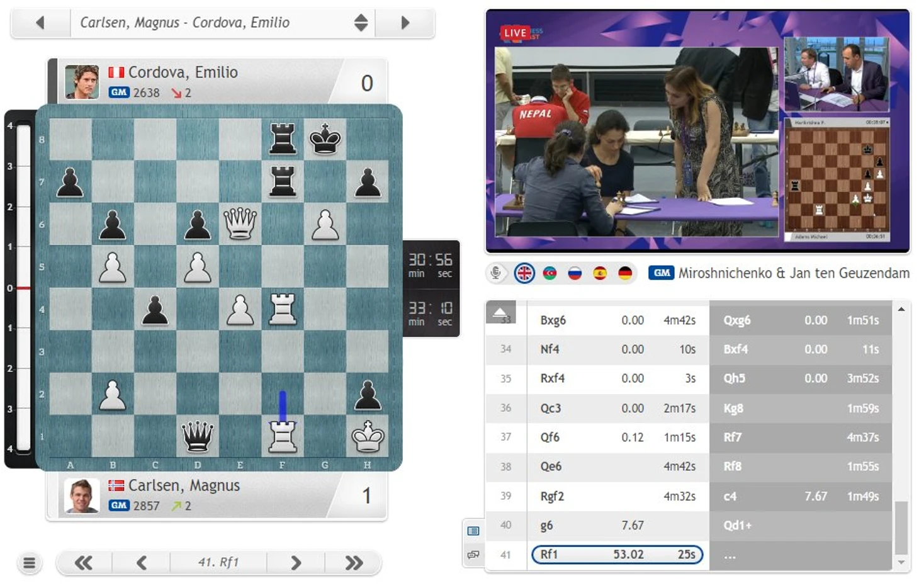This screenshot has height=588, width=919.
Task: Click the Carlsen, Magnus player name
Action: pos(184,485)
